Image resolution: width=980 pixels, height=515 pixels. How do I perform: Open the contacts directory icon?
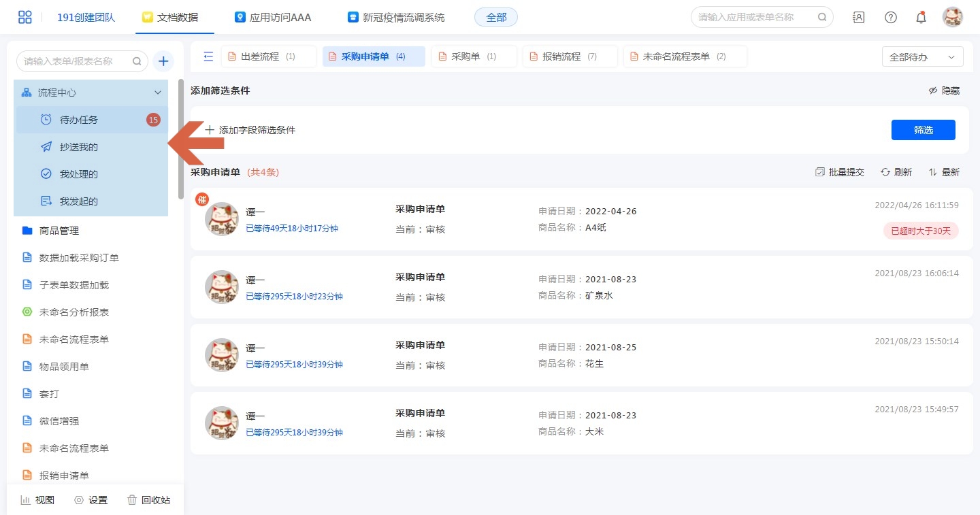tap(859, 17)
